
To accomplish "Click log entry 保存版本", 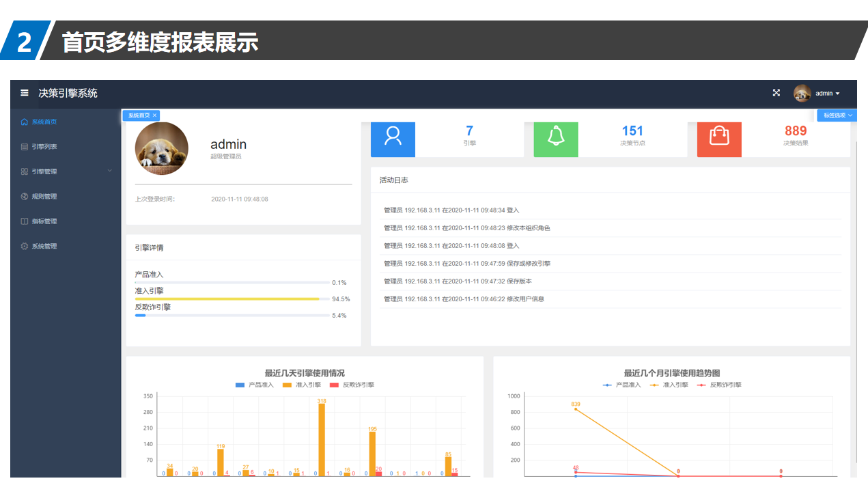I will click(x=611, y=281).
